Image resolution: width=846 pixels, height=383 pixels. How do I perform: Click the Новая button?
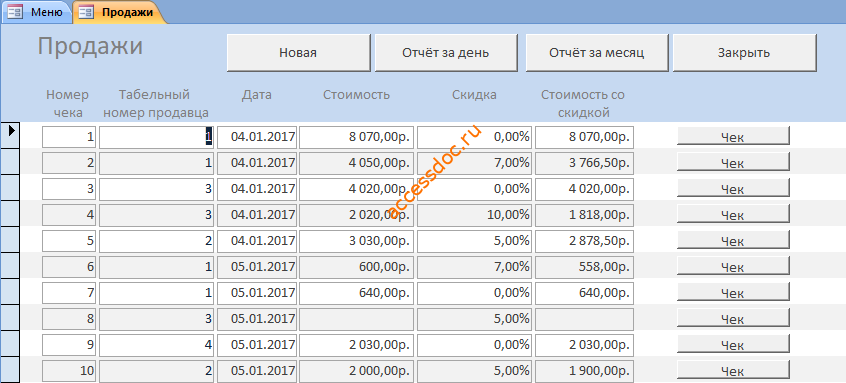298,53
